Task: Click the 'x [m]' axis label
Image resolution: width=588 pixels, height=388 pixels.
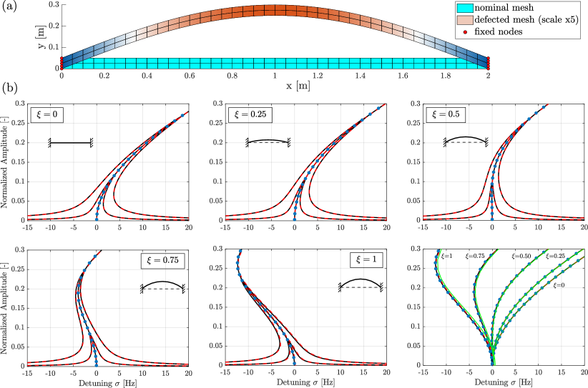Action: pyautogui.click(x=298, y=86)
